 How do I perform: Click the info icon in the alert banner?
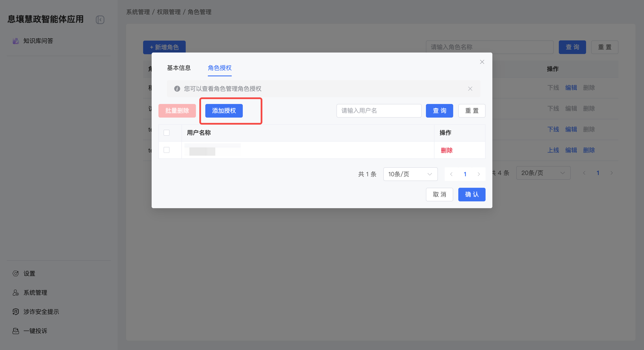177,89
